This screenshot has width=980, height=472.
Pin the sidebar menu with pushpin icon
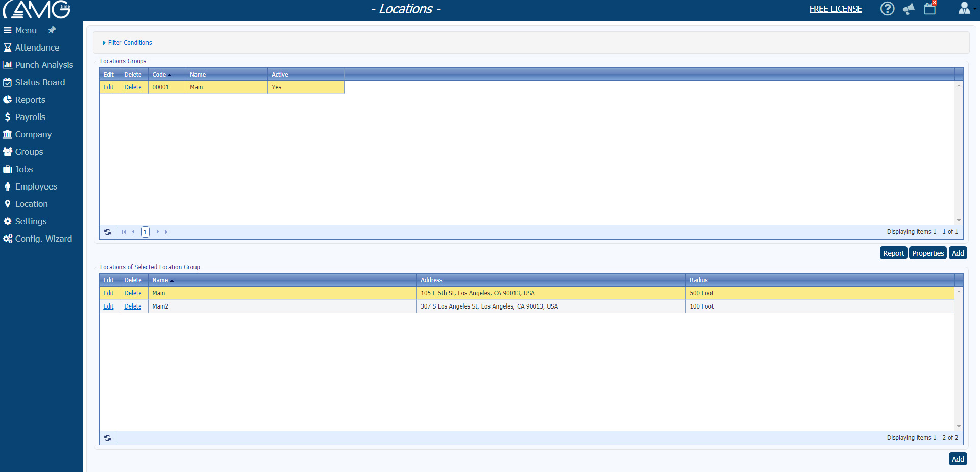(52, 30)
